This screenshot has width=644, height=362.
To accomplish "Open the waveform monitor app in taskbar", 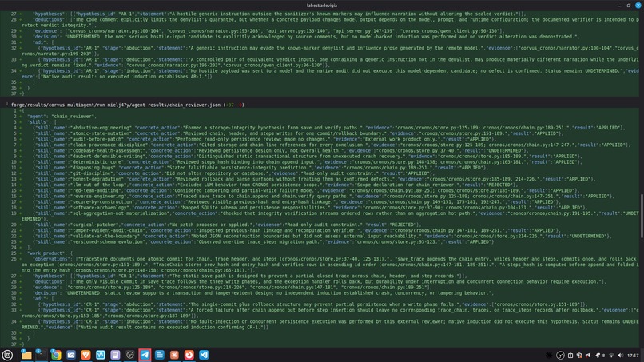I will (100, 355).
